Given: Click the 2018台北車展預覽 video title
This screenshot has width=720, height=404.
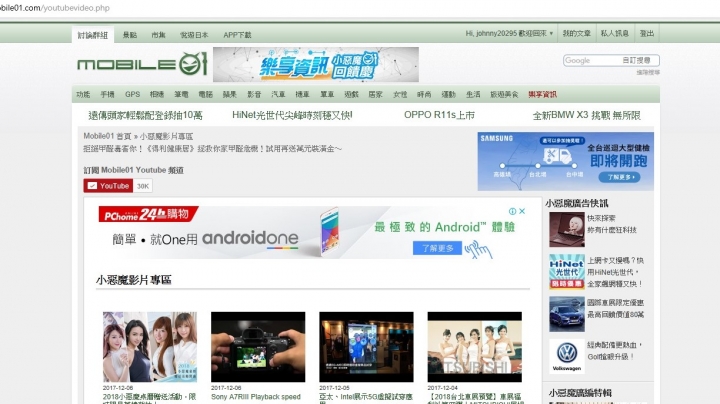Looking at the screenshot, I should tap(475, 398).
